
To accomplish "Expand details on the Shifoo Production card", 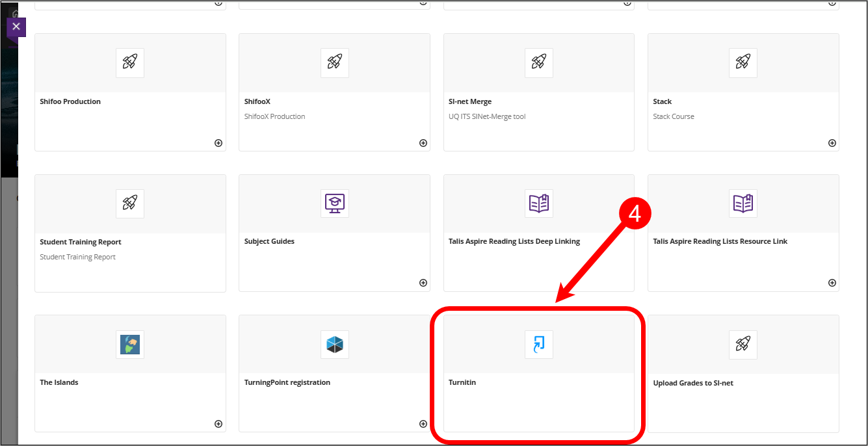I will coord(218,142).
